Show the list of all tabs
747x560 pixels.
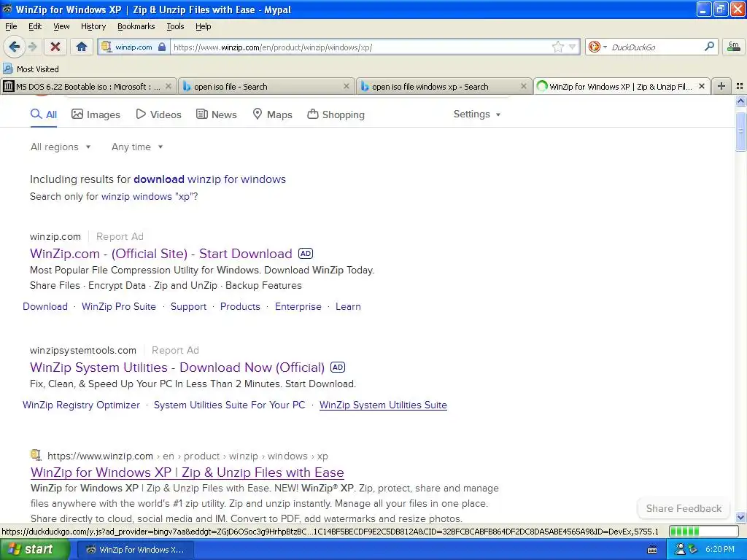coord(740,86)
